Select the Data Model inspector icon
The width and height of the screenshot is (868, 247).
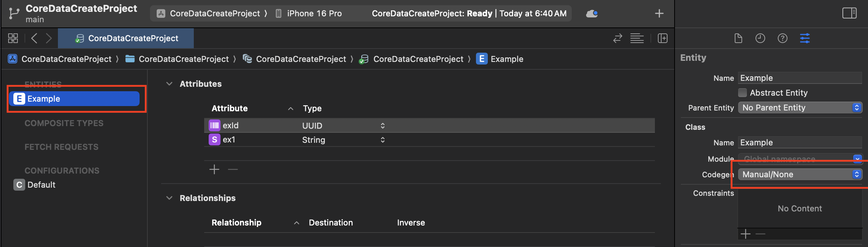coord(805,38)
